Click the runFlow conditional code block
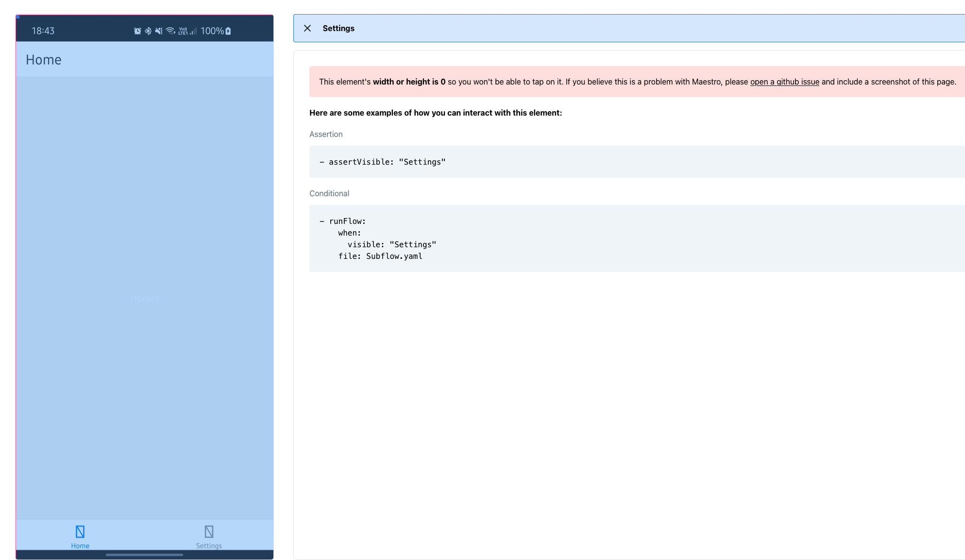 click(x=379, y=238)
